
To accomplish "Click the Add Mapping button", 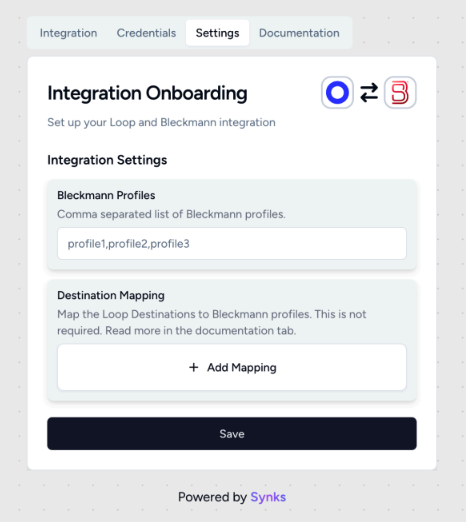I will pyautogui.click(x=232, y=367).
